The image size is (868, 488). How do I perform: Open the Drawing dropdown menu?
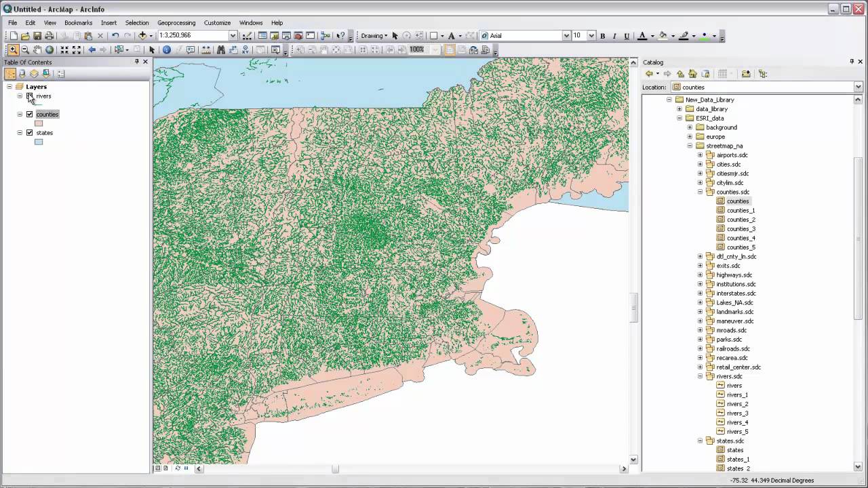(374, 36)
